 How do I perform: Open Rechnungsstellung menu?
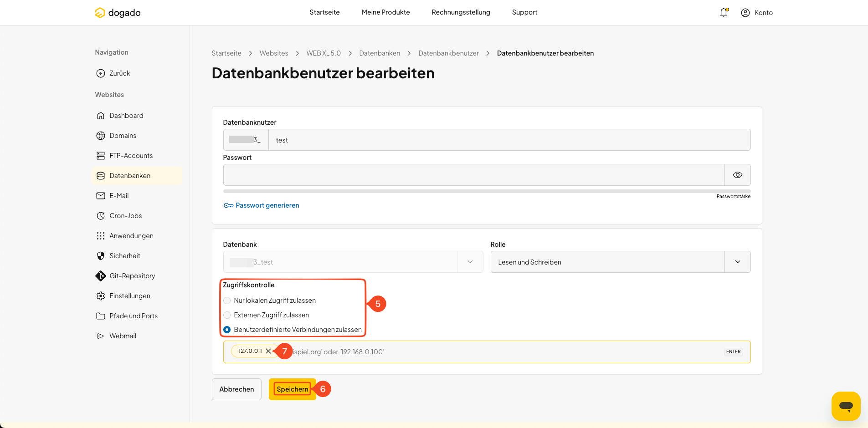point(461,12)
